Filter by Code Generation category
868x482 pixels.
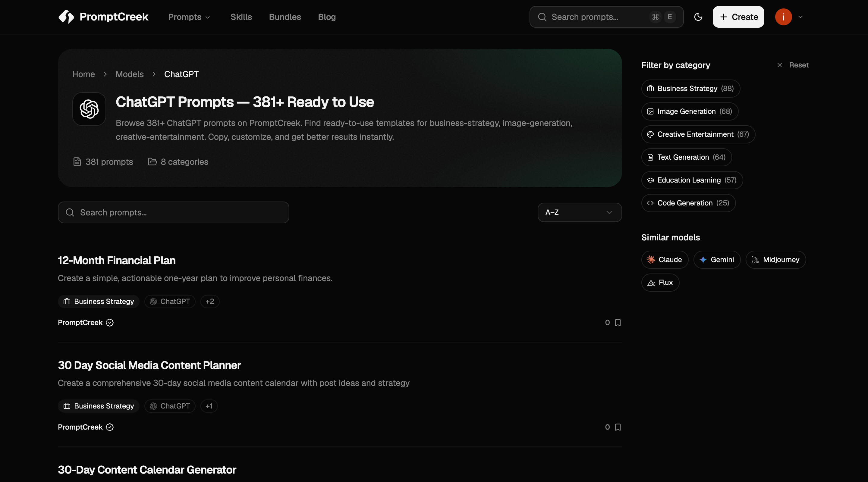688,203
